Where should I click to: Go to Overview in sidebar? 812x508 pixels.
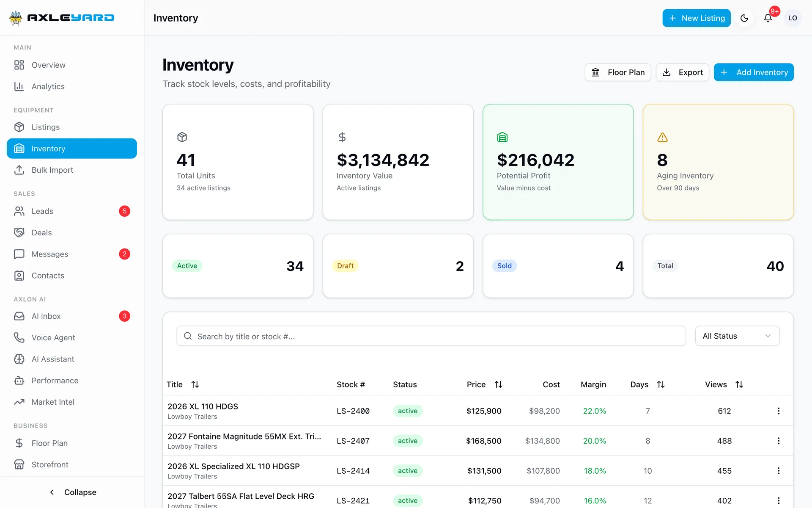click(72, 65)
